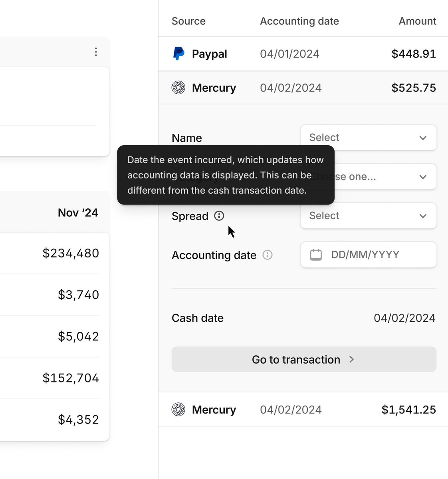Open the three-dot options menu on the card
Viewport: 448px width, 479px height.
(x=96, y=52)
